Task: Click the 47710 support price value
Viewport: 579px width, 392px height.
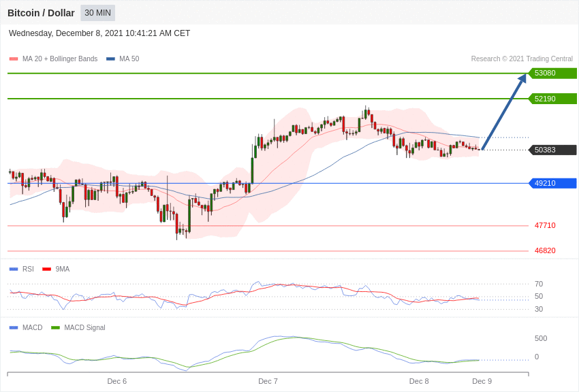Action: 545,225
